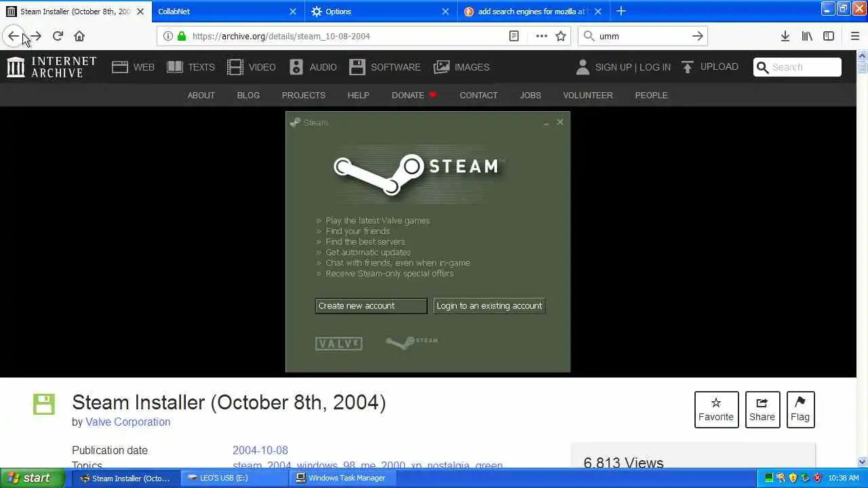This screenshot has height=488, width=868.
Task: Switch to add search engines tab
Action: click(532, 11)
